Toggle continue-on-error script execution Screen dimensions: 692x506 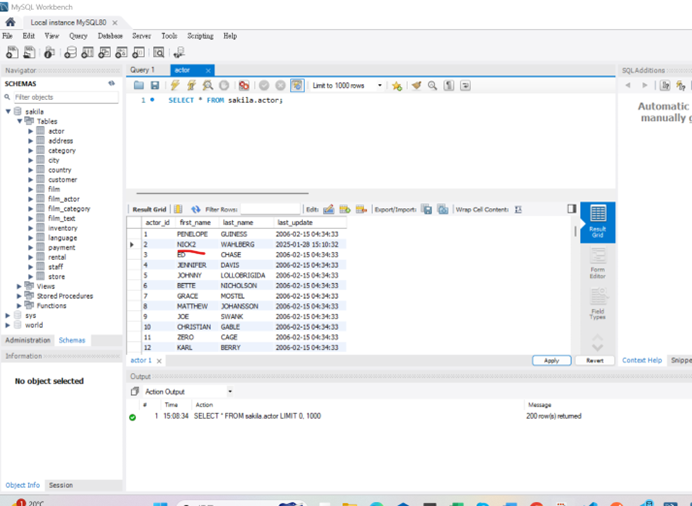point(244,85)
